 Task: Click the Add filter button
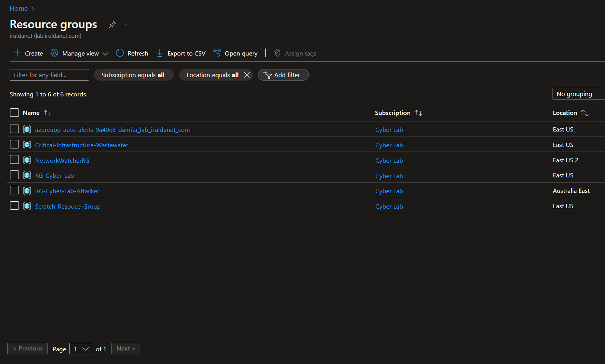click(x=283, y=75)
